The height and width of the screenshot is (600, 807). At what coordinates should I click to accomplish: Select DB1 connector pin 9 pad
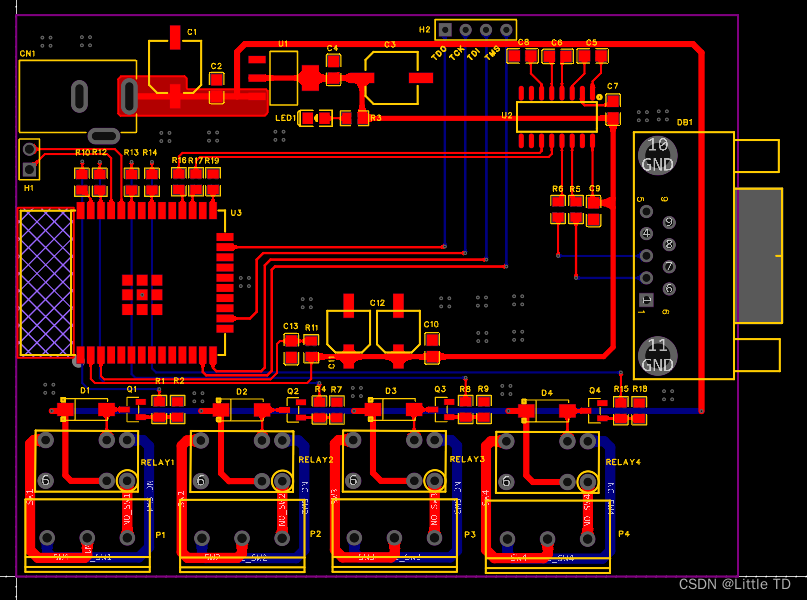669,222
